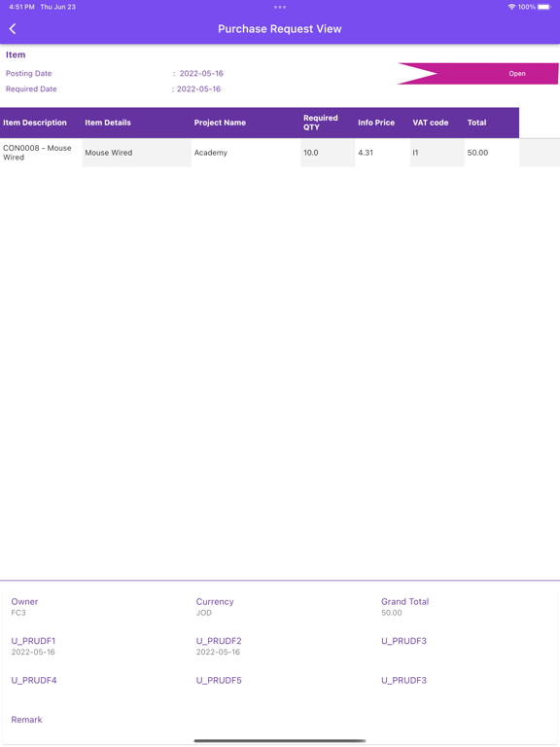
Task: Tap the Required Date label
Action: (x=31, y=89)
